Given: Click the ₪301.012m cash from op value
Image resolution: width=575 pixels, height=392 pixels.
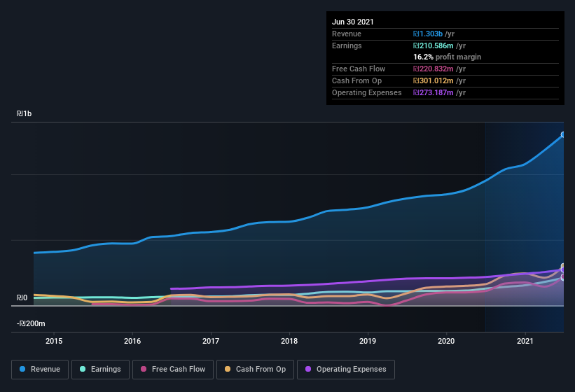Looking at the screenshot, I should coord(434,80).
